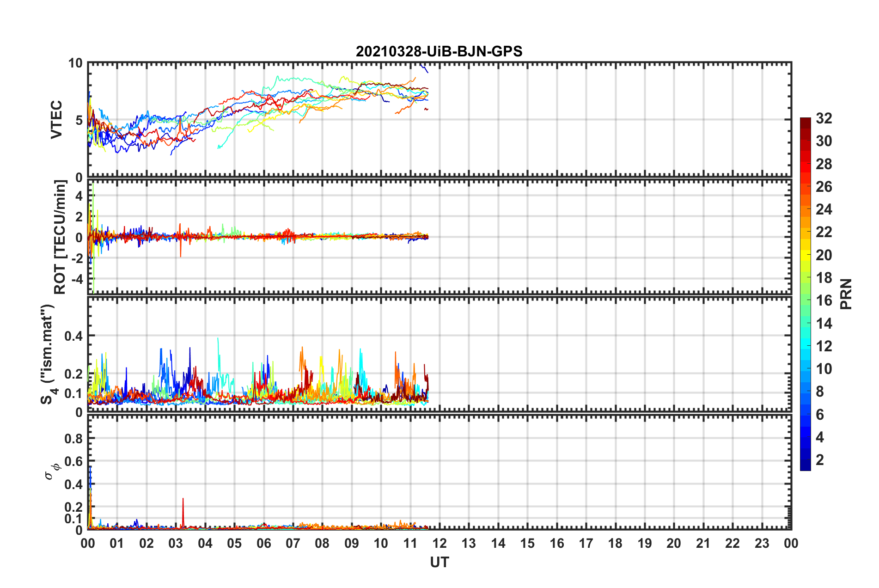This screenshot has width=879, height=588.
Task: Click the red sigma phi spike near 03 UT
Action: (x=183, y=512)
